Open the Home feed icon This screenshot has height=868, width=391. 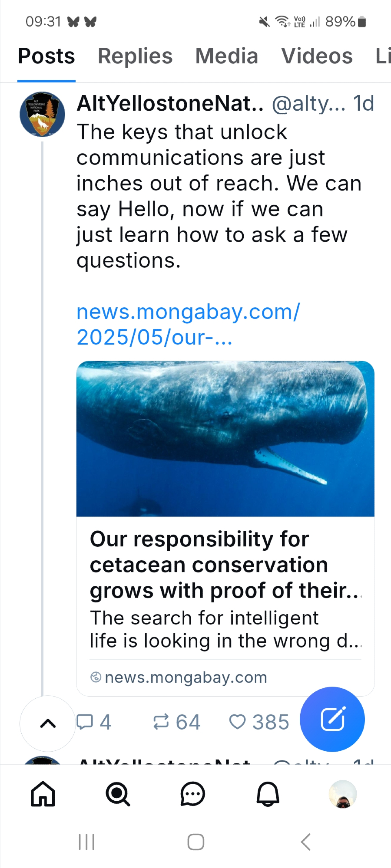tap(43, 794)
